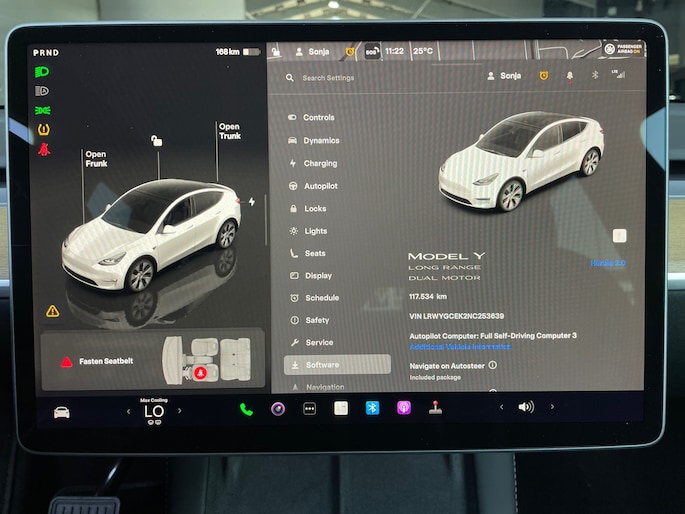The width and height of the screenshot is (685, 514).
Task: Decrease temperature with left arrow beside LO
Action: pyautogui.click(x=128, y=411)
